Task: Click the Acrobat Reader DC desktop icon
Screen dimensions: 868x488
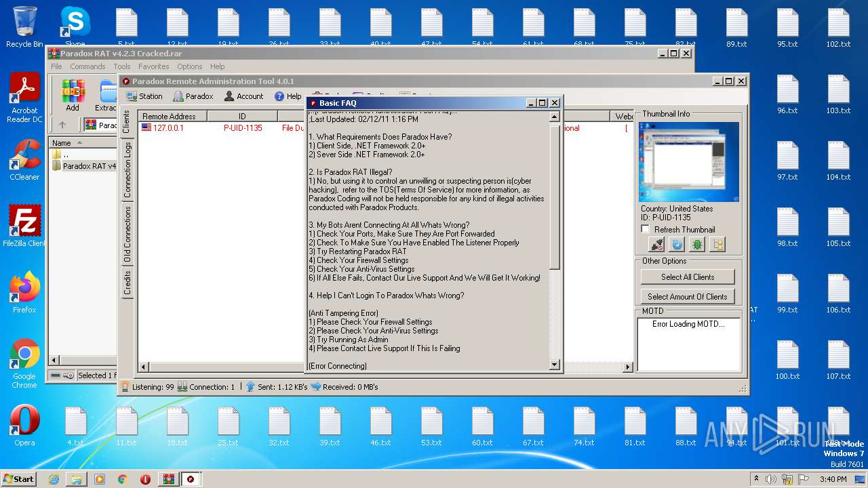Action: tap(24, 98)
